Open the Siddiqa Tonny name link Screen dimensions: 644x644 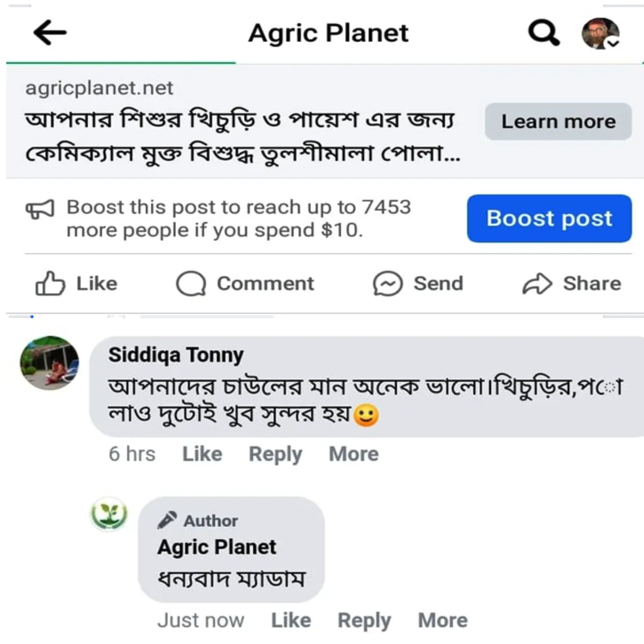click(x=176, y=355)
